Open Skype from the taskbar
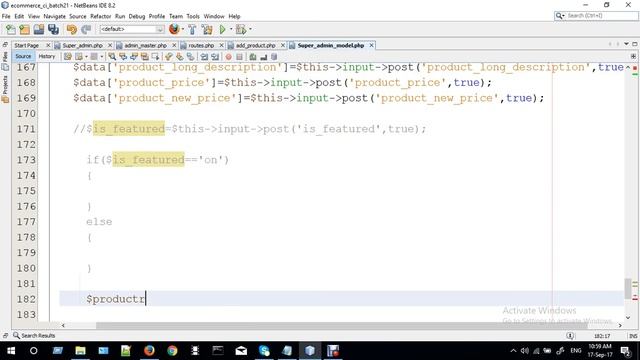640x360 pixels. click(x=264, y=351)
